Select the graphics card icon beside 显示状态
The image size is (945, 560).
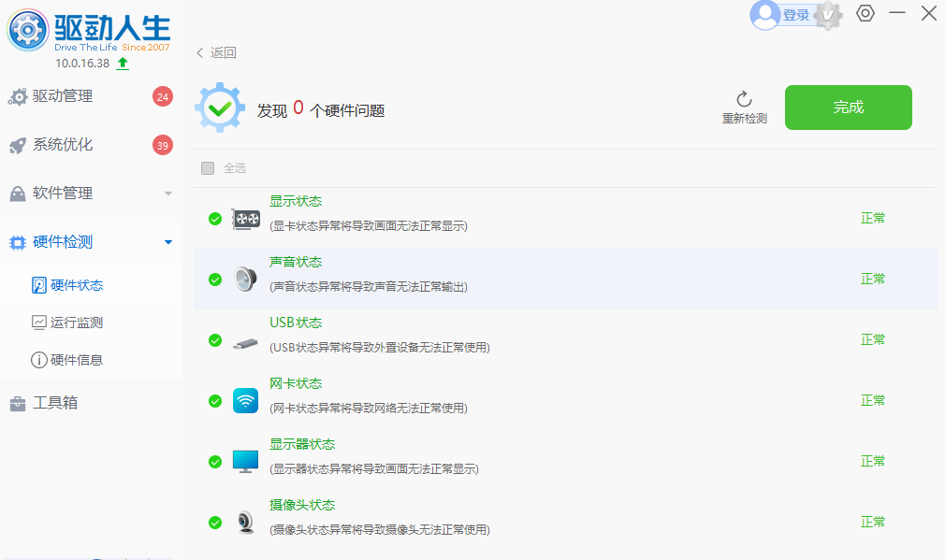pos(244,217)
